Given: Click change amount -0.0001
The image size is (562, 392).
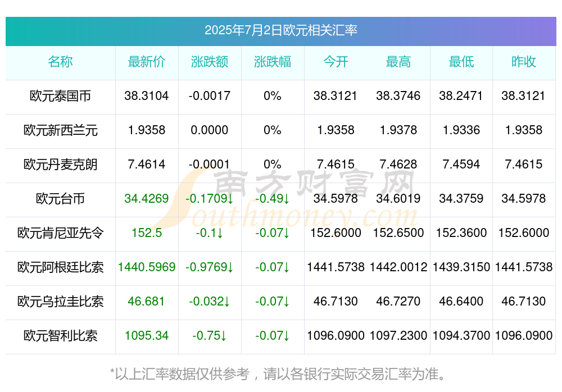Looking at the screenshot, I should 210,164.
